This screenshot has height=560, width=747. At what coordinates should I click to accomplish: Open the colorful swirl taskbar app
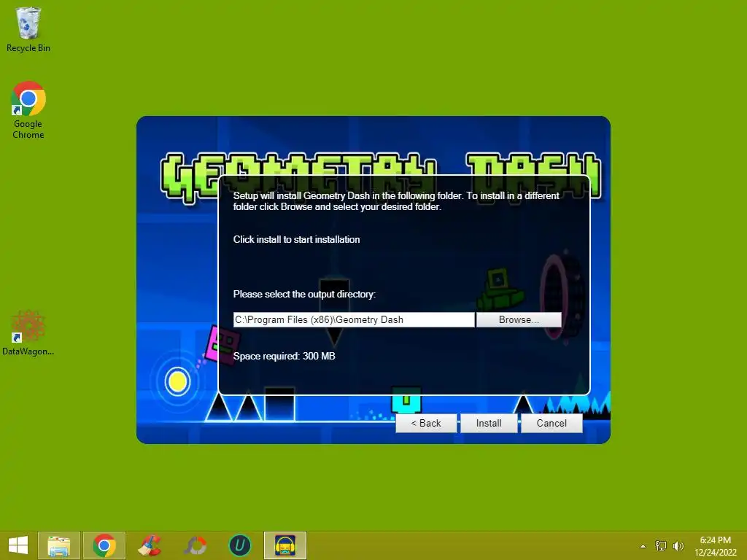click(x=196, y=545)
